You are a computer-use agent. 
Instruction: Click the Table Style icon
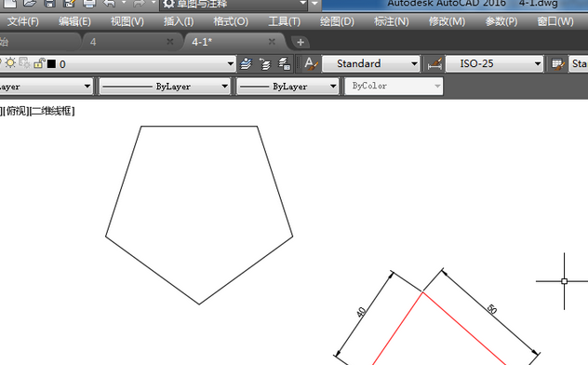558,63
